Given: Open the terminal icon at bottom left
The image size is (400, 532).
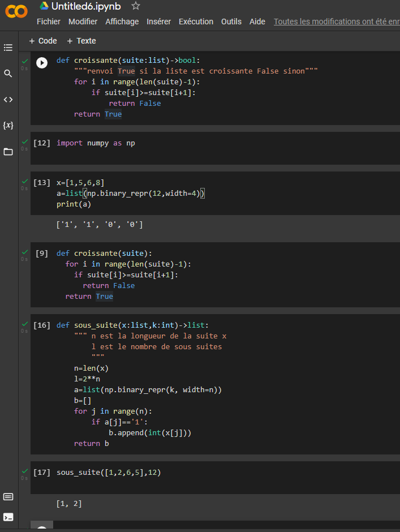Looking at the screenshot, I should point(8,517).
